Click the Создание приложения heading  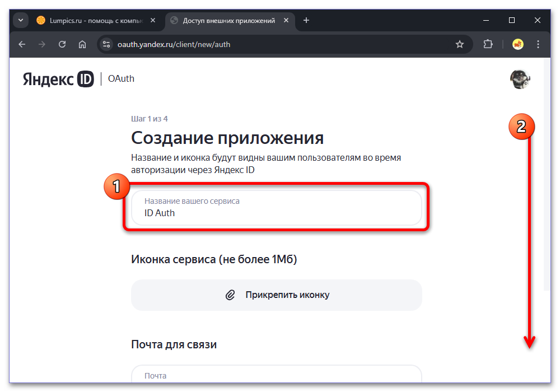coord(227,138)
